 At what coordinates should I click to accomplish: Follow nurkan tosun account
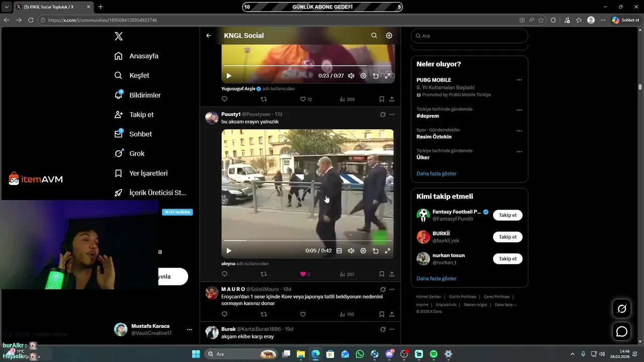coord(508,258)
